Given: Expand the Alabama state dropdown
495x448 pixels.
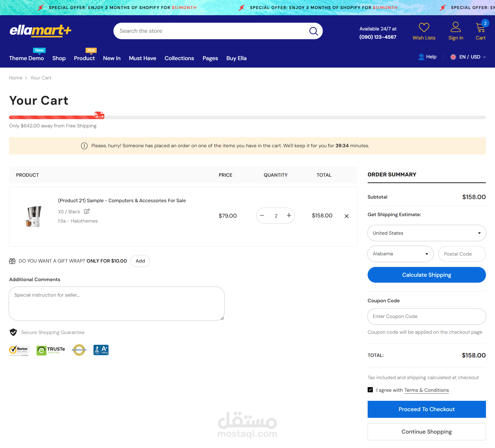Looking at the screenshot, I should tap(400, 254).
